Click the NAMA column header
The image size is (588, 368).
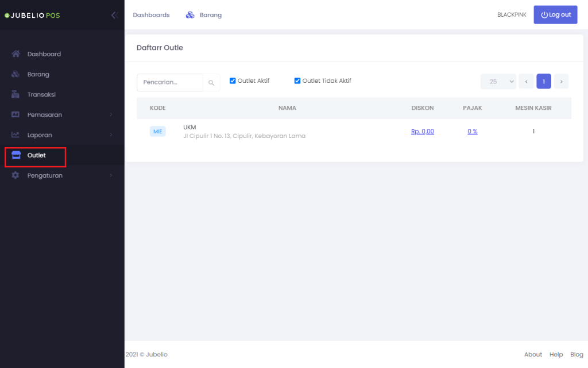click(287, 108)
